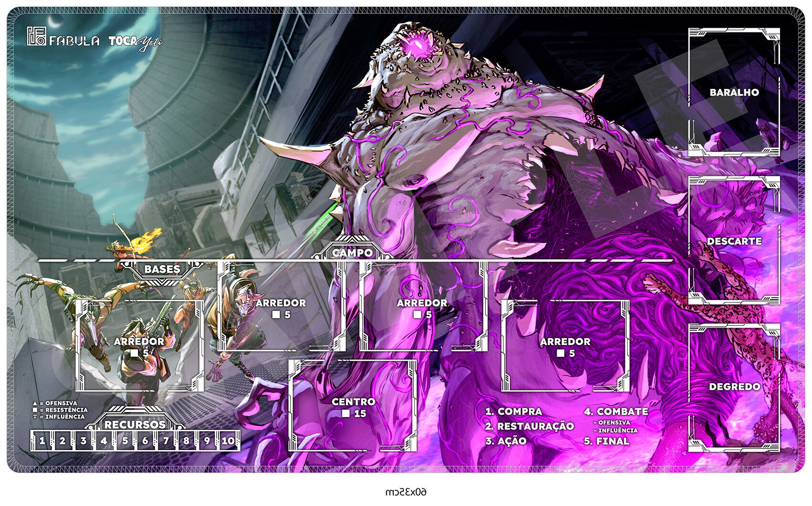Select resource slot number 3
The image size is (812, 506).
pyautogui.click(x=83, y=441)
